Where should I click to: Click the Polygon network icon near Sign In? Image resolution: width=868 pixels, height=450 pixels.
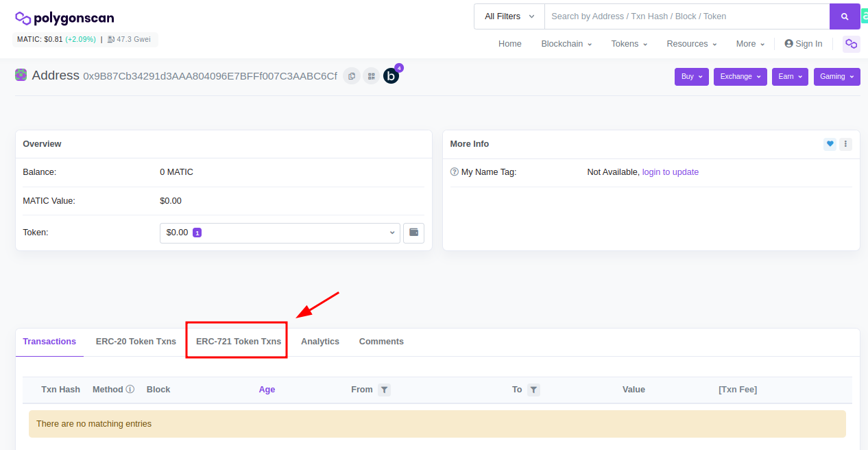click(x=851, y=44)
